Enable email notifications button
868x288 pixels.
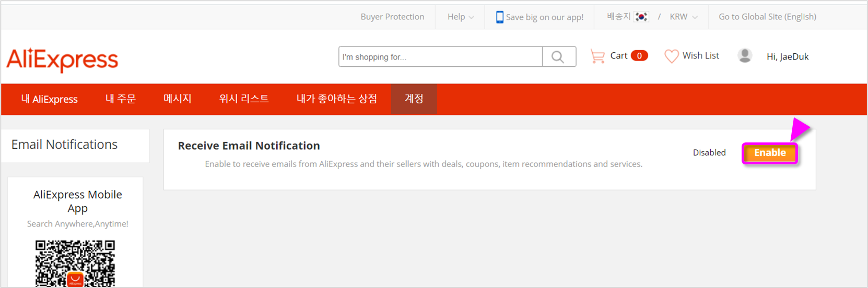click(x=770, y=153)
